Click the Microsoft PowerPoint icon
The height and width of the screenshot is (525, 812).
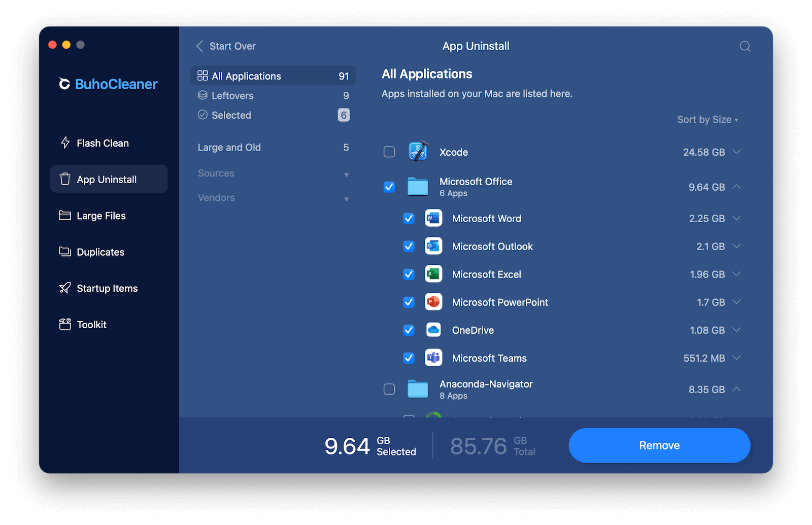433,302
